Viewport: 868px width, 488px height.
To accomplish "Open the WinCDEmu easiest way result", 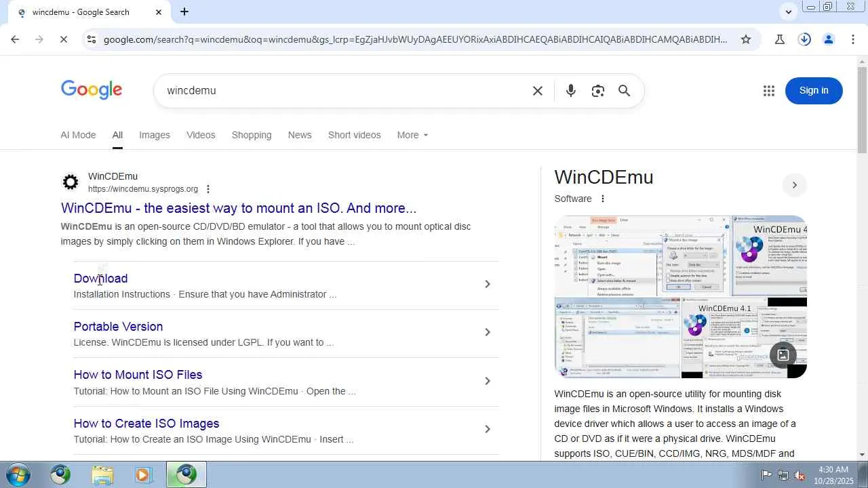I will (239, 208).
